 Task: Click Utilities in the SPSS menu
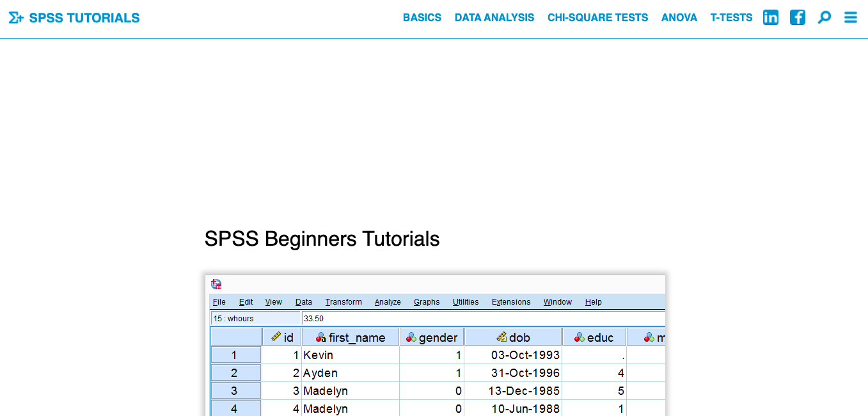point(466,302)
